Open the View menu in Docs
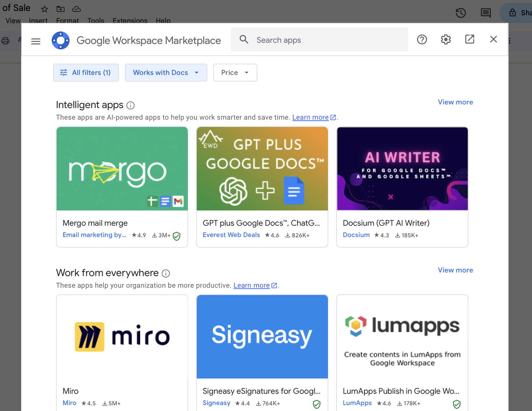The image size is (532, 411). [x=13, y=21]
